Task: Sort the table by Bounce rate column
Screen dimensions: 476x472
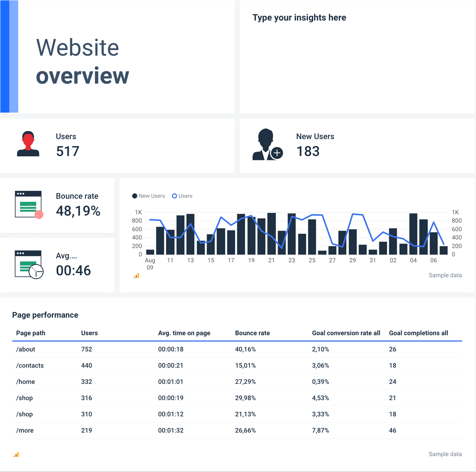Action: pyautogui.click(x=252, y=333)
